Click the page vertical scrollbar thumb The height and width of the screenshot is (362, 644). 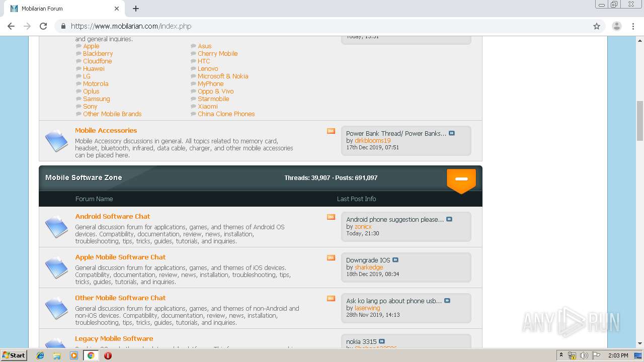[x=640, y=121]
